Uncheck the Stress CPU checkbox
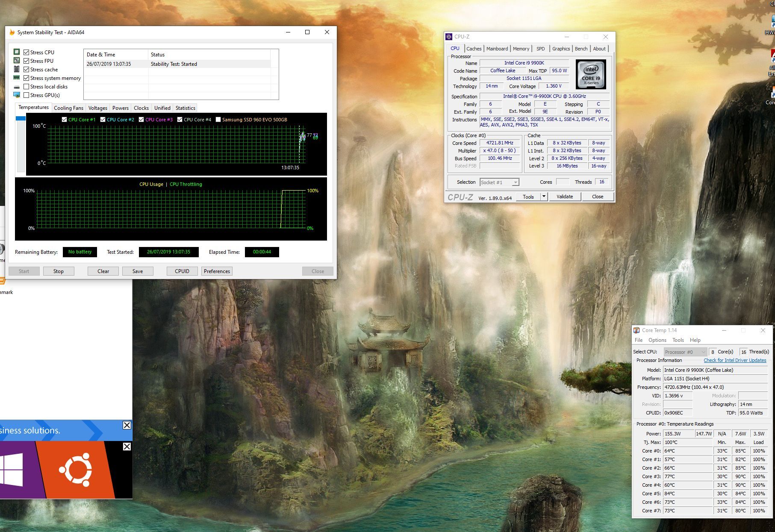775x532 pixels. [27, 52]
